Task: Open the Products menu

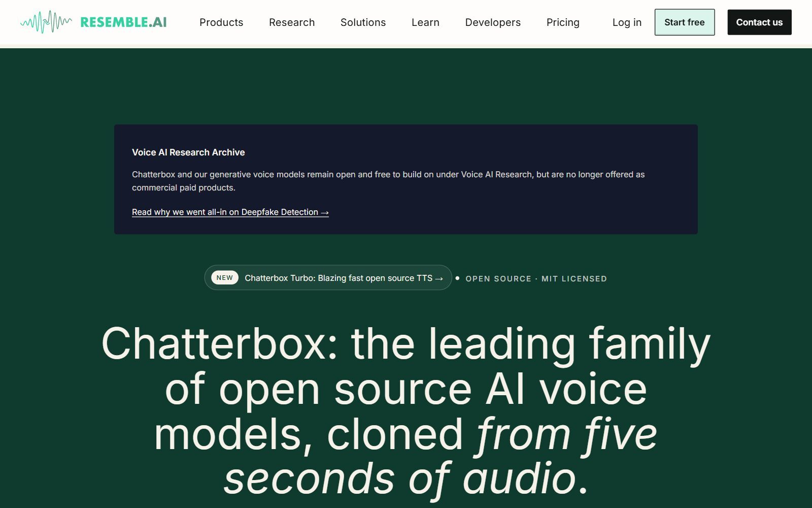Action: coord(221,22)
